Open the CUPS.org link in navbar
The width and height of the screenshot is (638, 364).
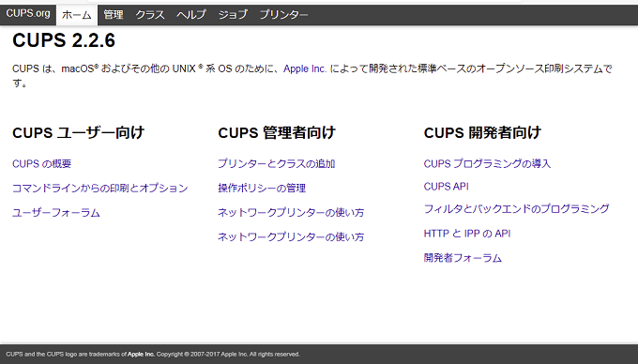point(28,13)
